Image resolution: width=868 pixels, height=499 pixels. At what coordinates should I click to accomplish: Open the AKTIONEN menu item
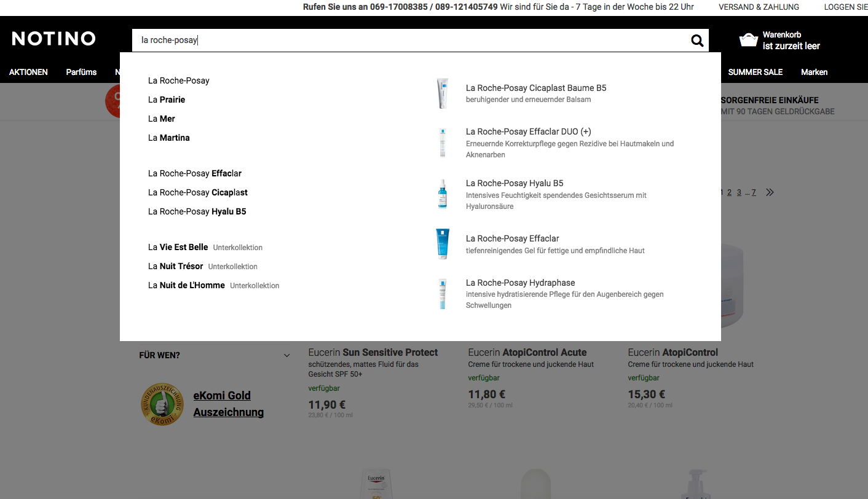[x=28, y=72]
